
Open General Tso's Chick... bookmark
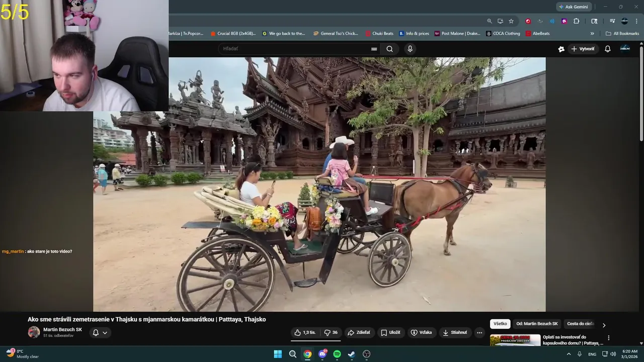pyautogui.click(x=336, y=34)
